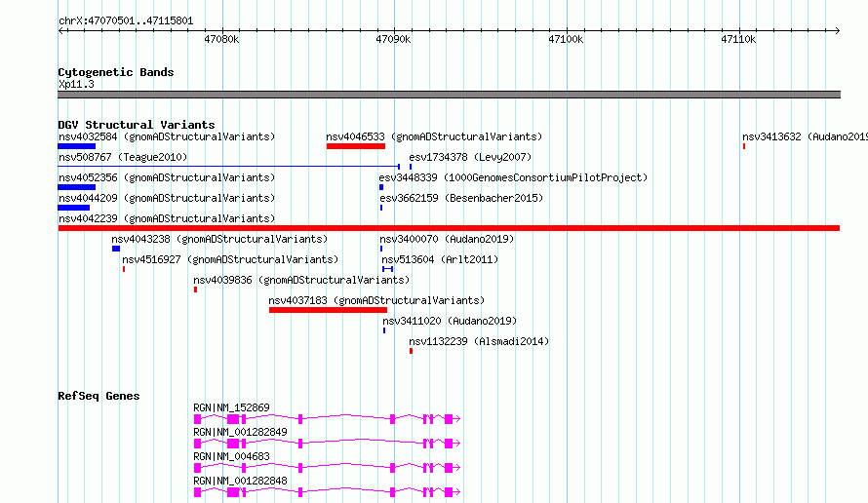Click the 47080k ruler tick label
This screenshot has width=868, height=503.
[221, 39]
